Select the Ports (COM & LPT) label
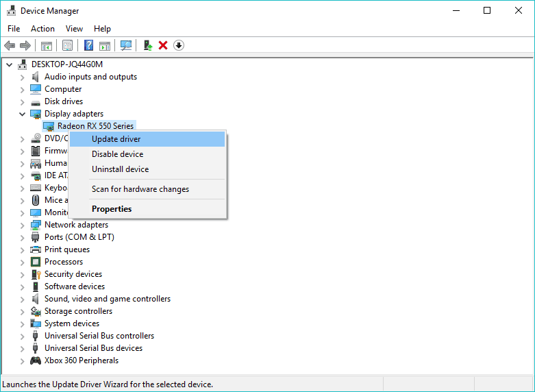Viewport: 535px width, 392px height. point(79,237)
